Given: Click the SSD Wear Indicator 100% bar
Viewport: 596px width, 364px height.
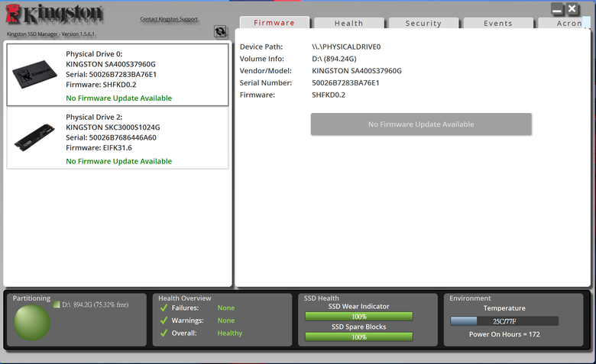Looking at the screenshot, I should tap(359, 316).
